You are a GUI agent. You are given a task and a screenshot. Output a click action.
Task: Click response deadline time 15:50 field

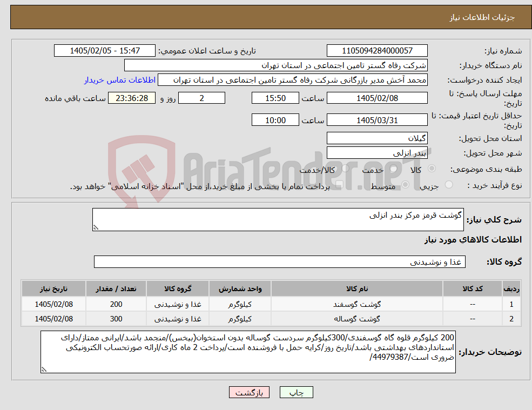coord(275,98)
